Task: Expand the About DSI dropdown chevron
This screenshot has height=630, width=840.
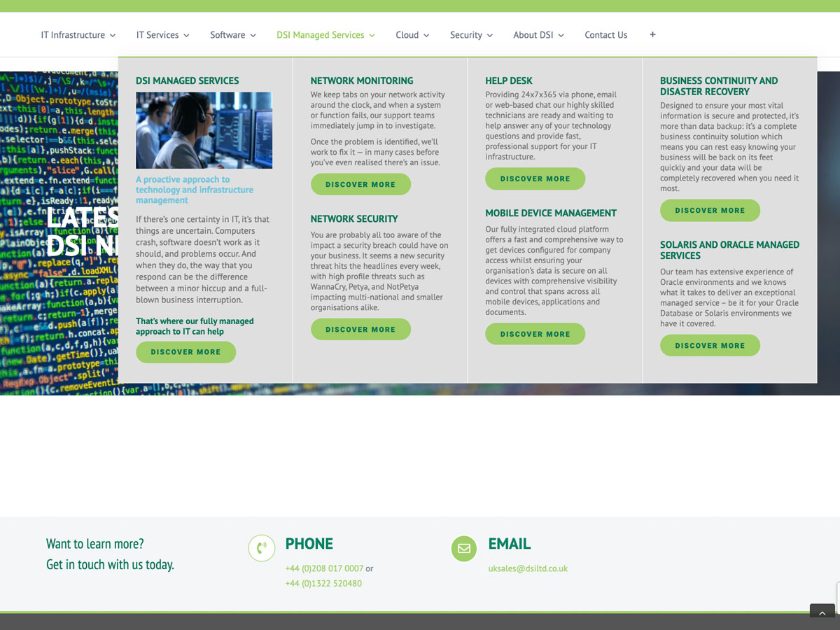Action: [561, 36]
